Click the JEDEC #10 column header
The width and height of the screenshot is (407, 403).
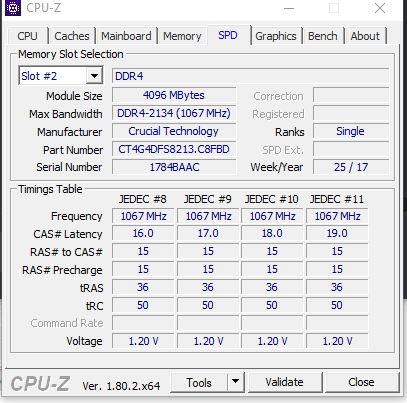point(272,199)
